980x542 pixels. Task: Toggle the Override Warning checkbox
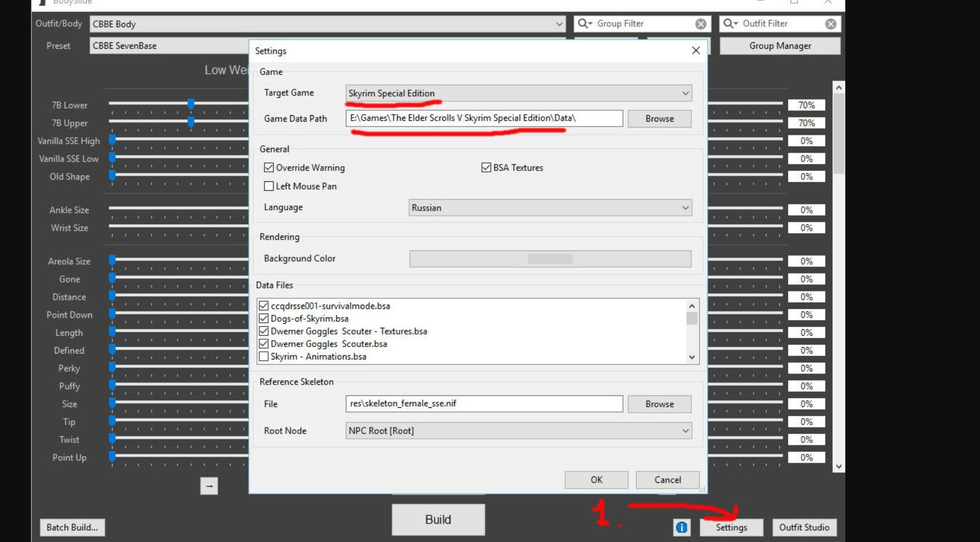click(269, 168)
